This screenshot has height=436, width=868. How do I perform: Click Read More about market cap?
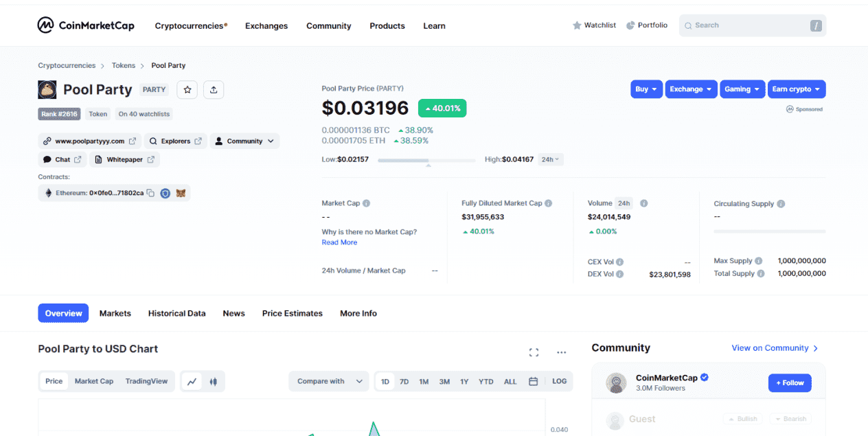(x=339, y=242)
